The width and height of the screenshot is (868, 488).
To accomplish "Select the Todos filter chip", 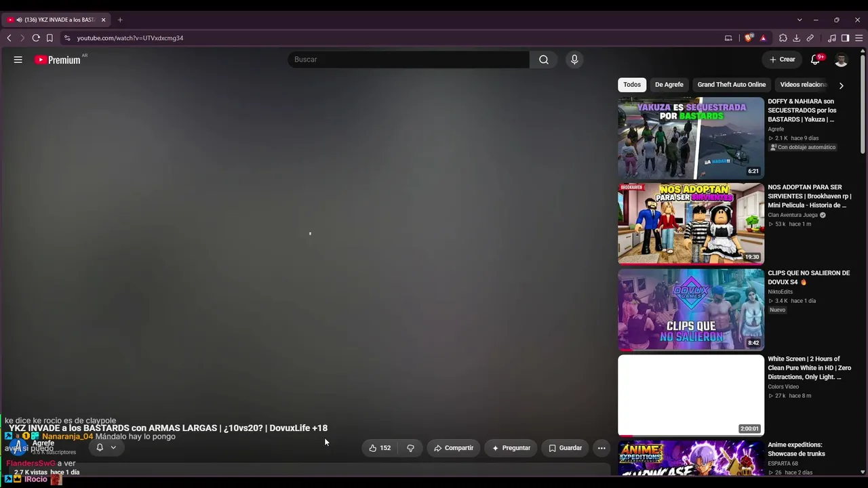I will point(632,85).
